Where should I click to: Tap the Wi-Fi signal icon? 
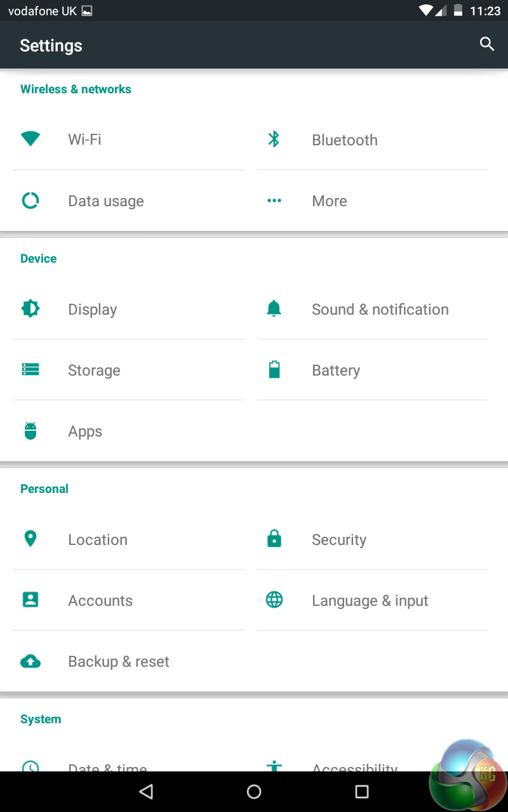30,139
